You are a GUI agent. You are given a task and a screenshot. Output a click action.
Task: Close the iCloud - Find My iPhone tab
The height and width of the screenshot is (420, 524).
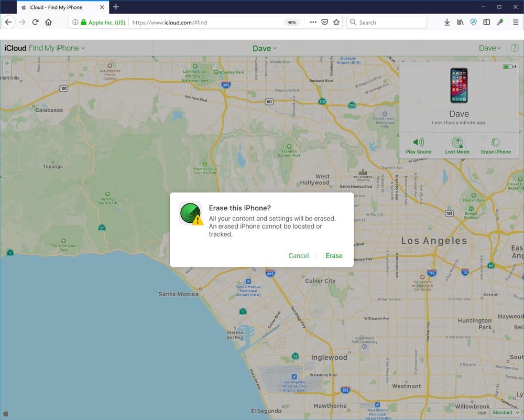point(102,7)
